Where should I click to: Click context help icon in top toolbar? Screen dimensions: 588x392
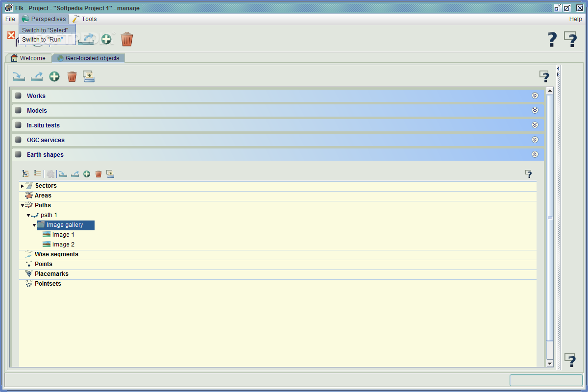[570, 39]
